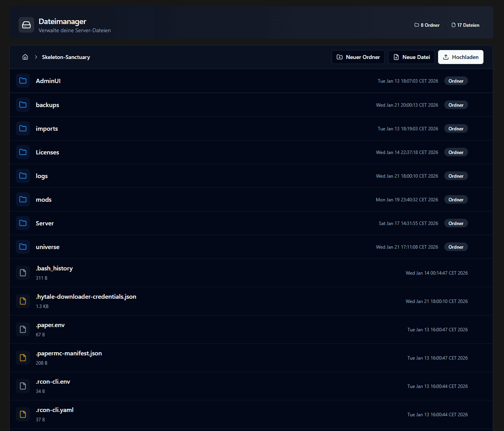
Task: Select the .rcon-cli.env file
Action: click(53, 382)
